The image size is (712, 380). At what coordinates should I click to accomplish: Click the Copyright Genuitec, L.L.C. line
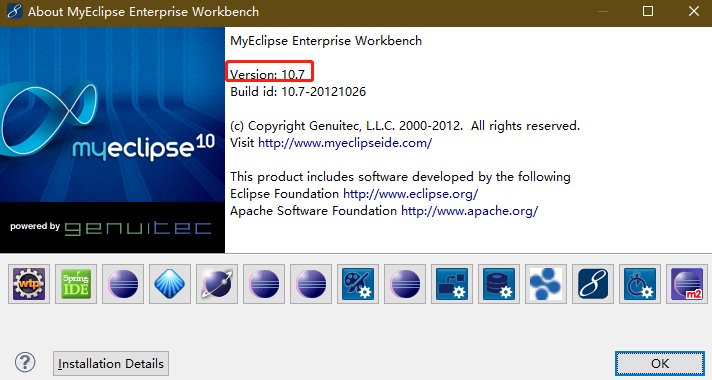(x=405, y=126)
